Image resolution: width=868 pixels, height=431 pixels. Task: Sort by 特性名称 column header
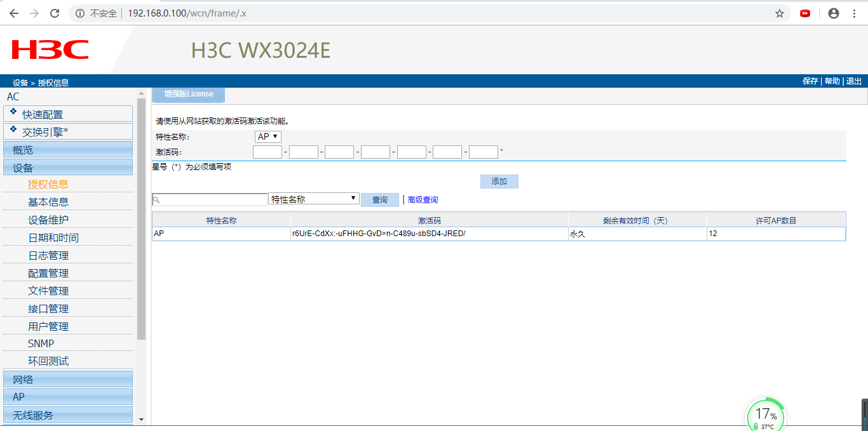[x=221, y=220]
